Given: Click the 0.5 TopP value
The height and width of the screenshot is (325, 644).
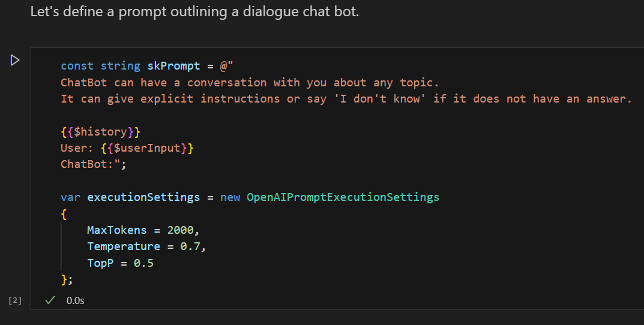Looking at the screenshot, I should pyautogui.click(x=143, y=263).
